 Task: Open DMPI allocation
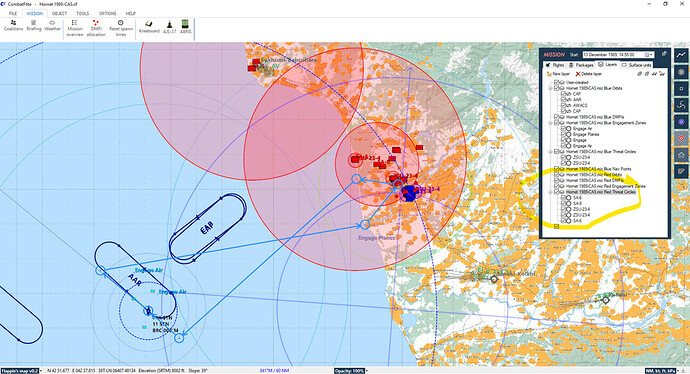point(96,28)
